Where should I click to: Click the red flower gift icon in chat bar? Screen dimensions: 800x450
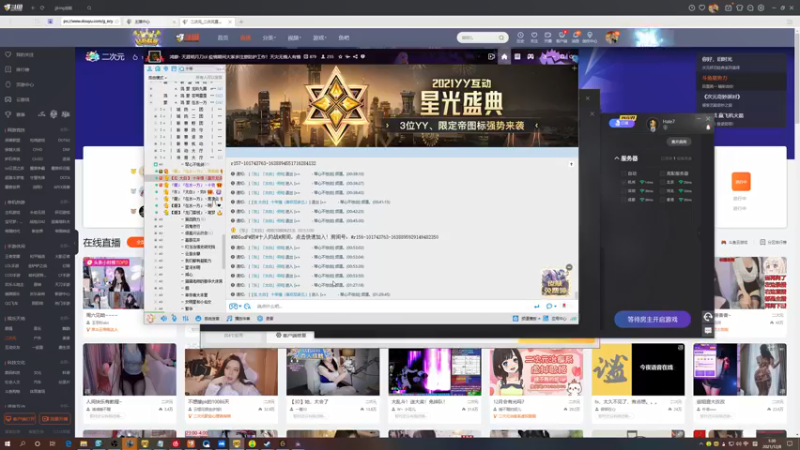564,306
